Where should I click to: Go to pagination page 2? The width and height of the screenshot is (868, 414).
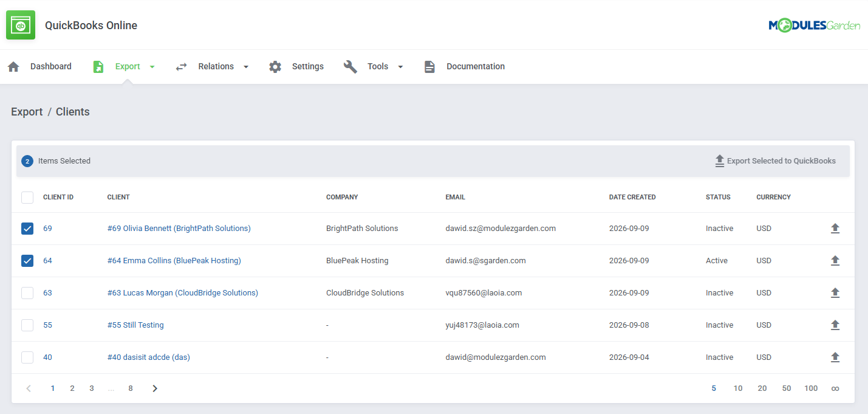(x=72, y=388)
